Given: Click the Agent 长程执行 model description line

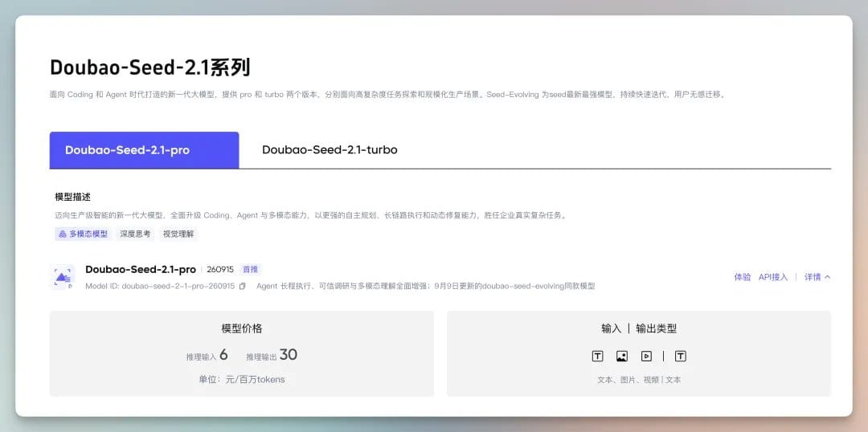Looking at the screenshot, I should pyautogui.click(x=426, y=286).
